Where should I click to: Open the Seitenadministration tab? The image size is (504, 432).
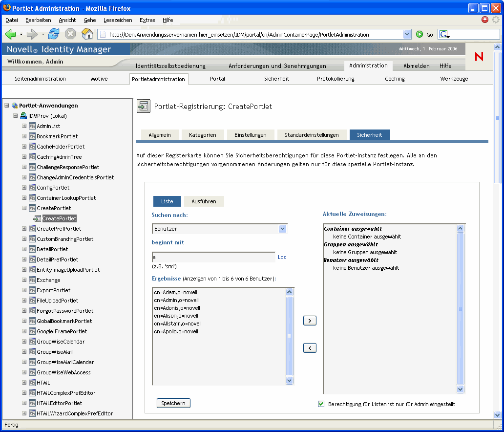(x=40, y=79)
